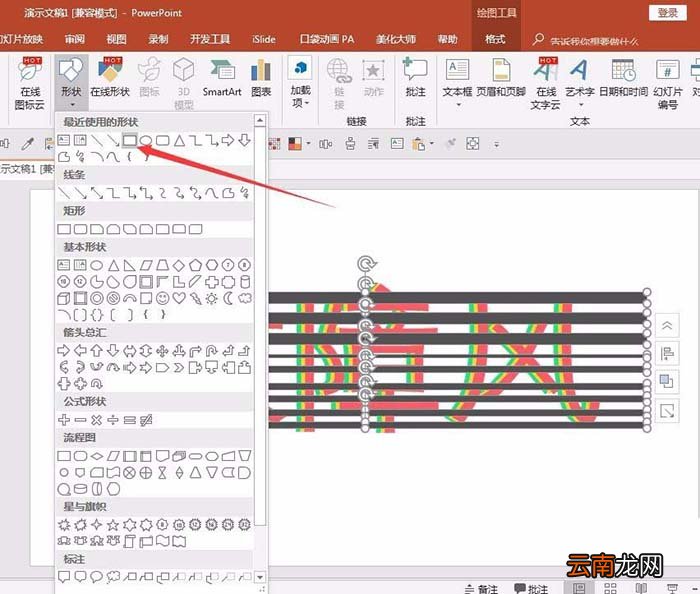Viewport: 700px width, 594px height.
Task: Insert a 3D模型 model
Action: pos(183,83)
